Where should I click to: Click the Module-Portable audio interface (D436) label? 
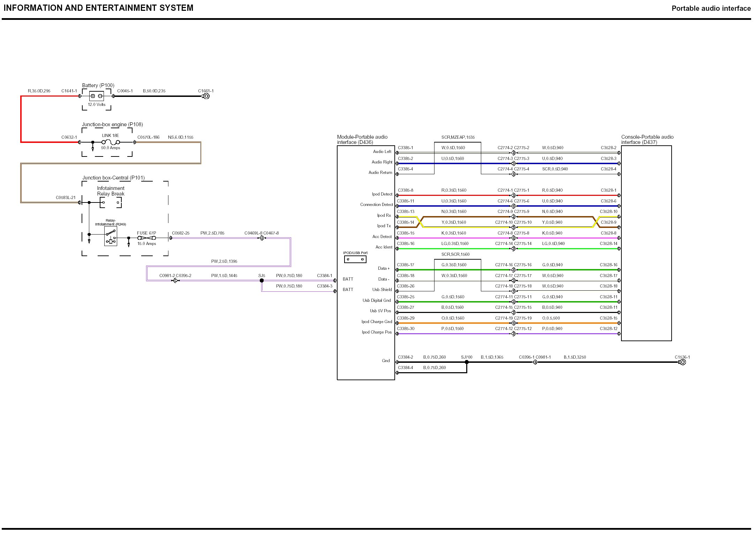(x=362, y=139)
